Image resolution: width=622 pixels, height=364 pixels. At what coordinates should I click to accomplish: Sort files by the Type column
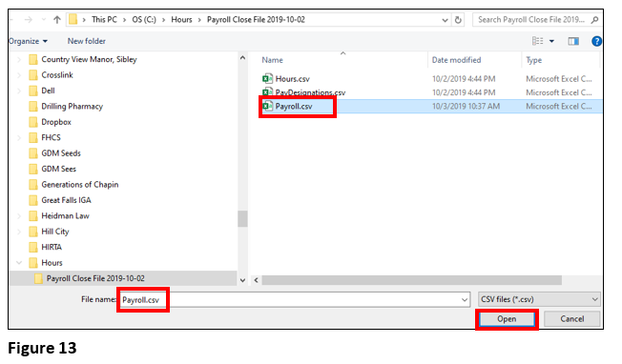tap(533, 60)
